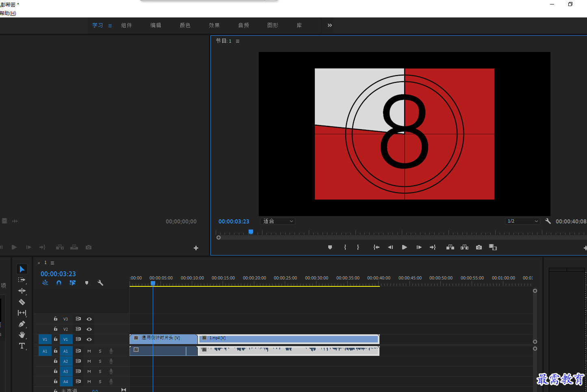Toggle sync lock for track A3
The height and width of the screenshot is (392, 587).
click(78, 371)
